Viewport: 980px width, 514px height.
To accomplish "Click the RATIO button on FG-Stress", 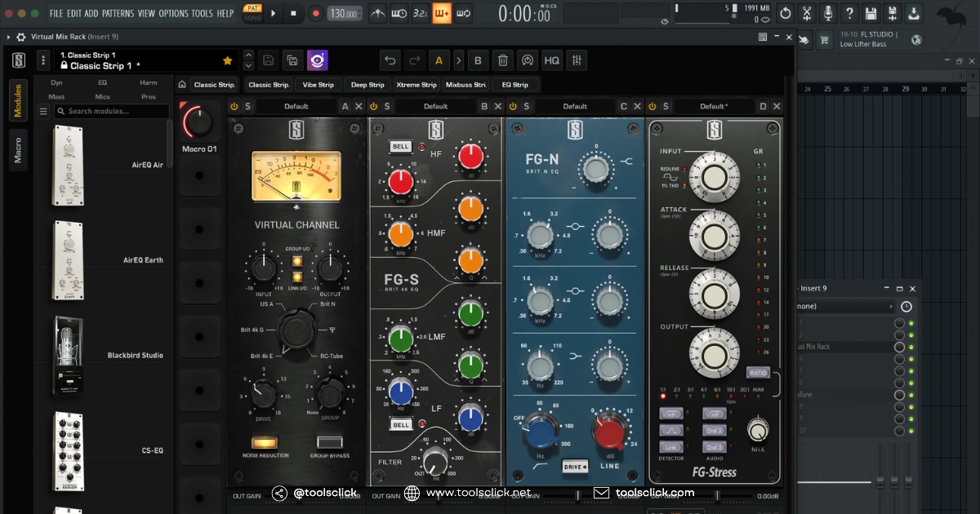I will [758, 373].
